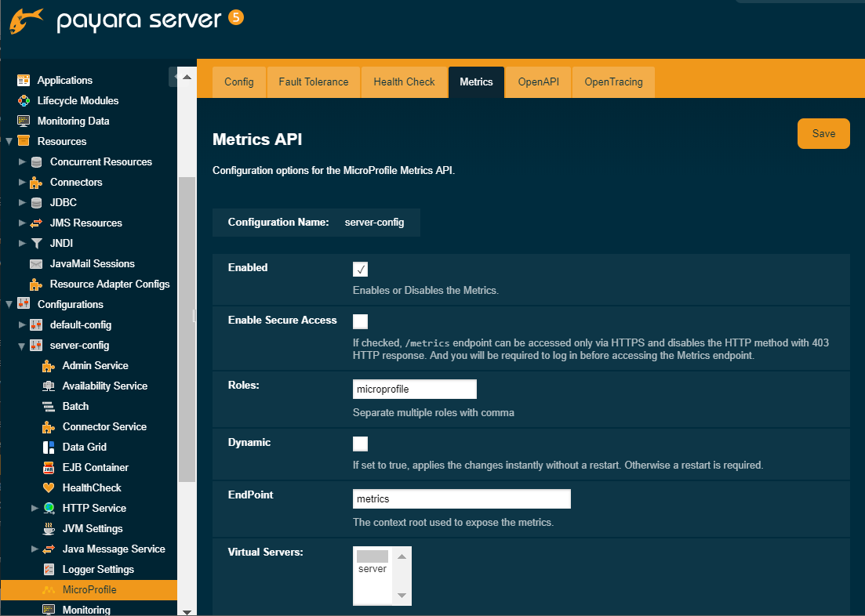
Task: Go to the Health Check tab
Action: (405, 82)
